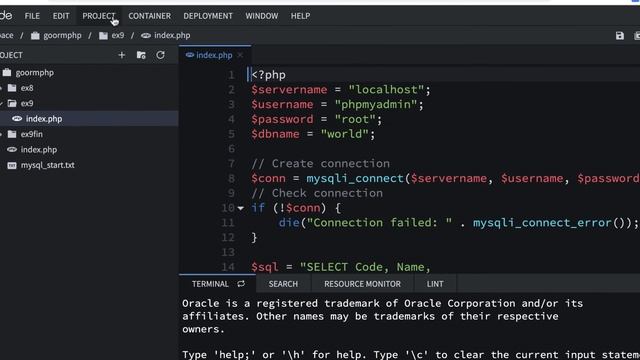The image size is (640, 360).
Task: Click "world" string on line 5
Action: (344, 134)
